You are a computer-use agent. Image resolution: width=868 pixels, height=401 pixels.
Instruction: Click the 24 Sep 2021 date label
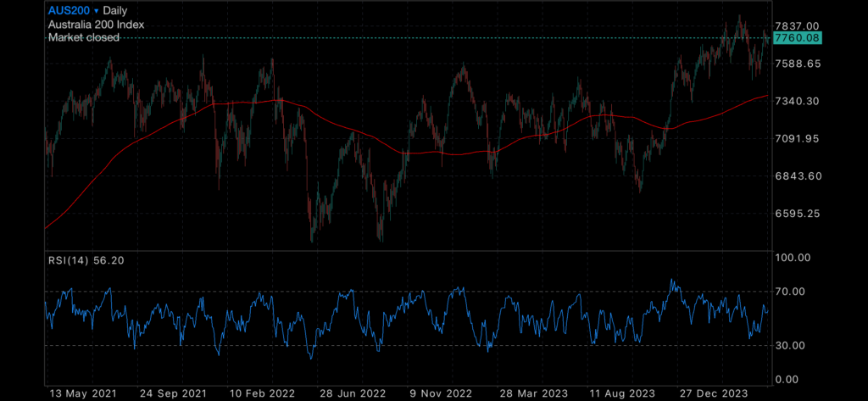173,394
